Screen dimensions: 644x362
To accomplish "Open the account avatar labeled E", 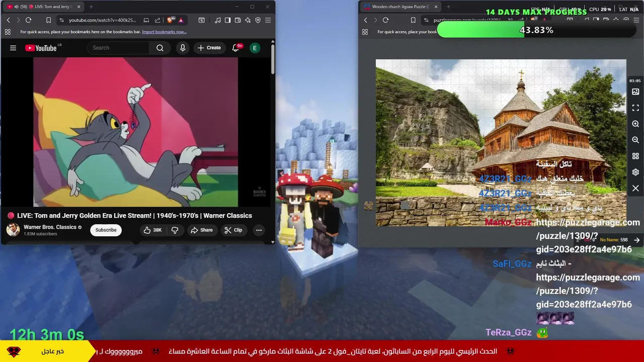I will tap(255, 48).
